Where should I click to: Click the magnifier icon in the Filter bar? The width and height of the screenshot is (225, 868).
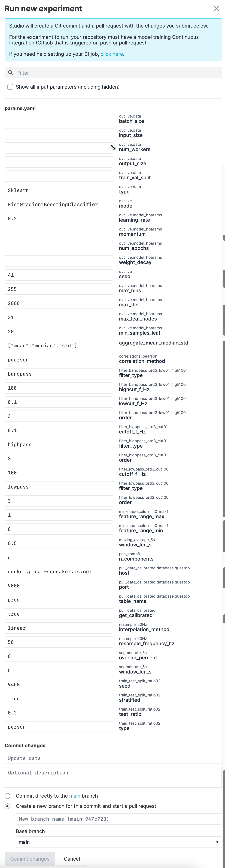10,72
